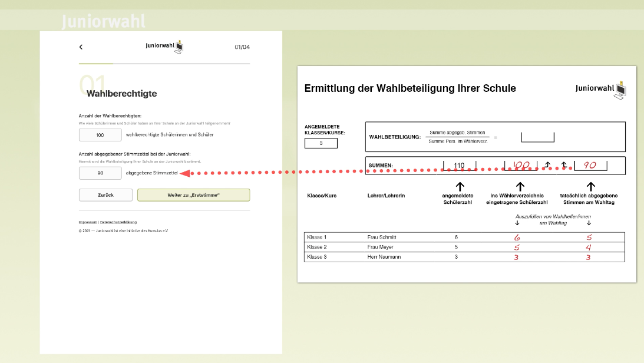This screenshot has width=644, height=363.
Task: Click the 'Klasse/Kurs' column header
Action: [322, 196]
